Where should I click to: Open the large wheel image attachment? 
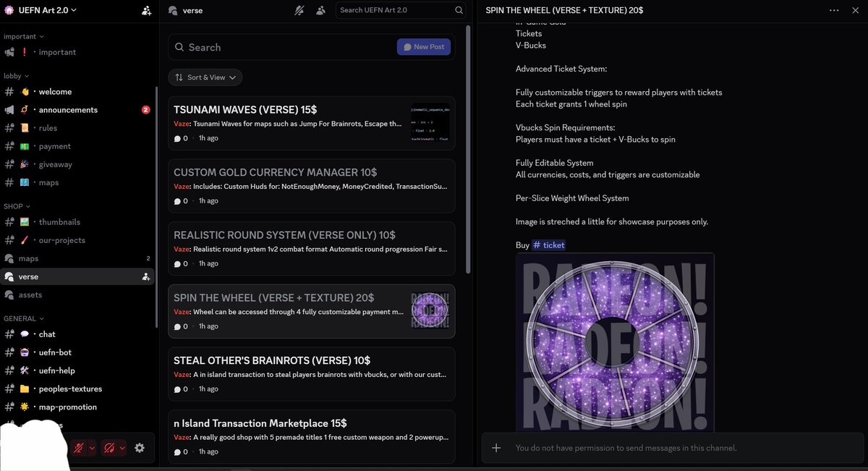point(615,342)
